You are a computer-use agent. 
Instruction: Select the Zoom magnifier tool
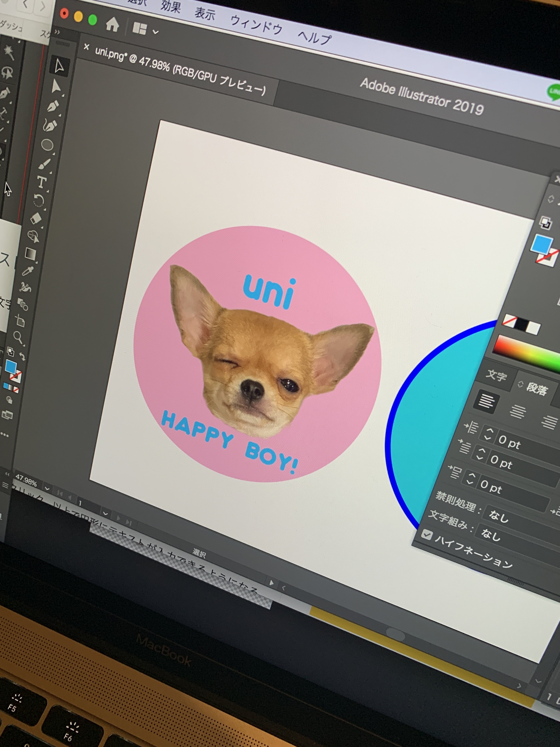click(18, 336)
